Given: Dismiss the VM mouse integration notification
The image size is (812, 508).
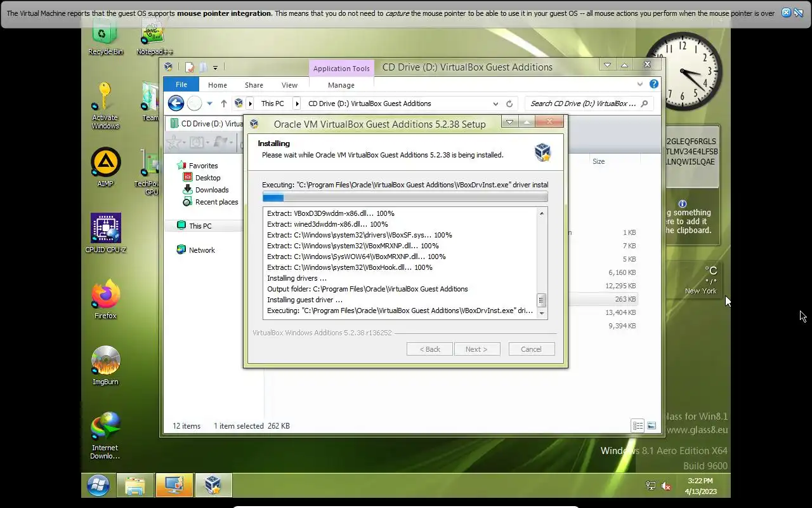Looking at the screenshot, I should pos(786,13).
